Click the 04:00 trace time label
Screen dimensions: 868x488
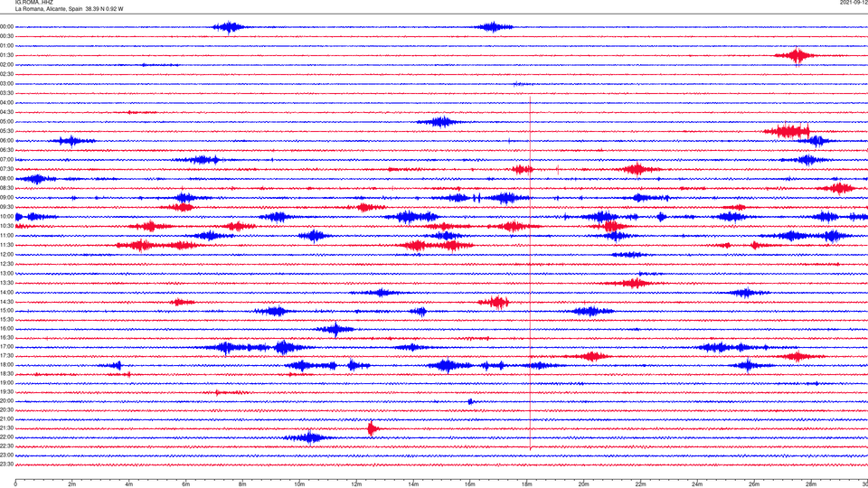[6, 103]
